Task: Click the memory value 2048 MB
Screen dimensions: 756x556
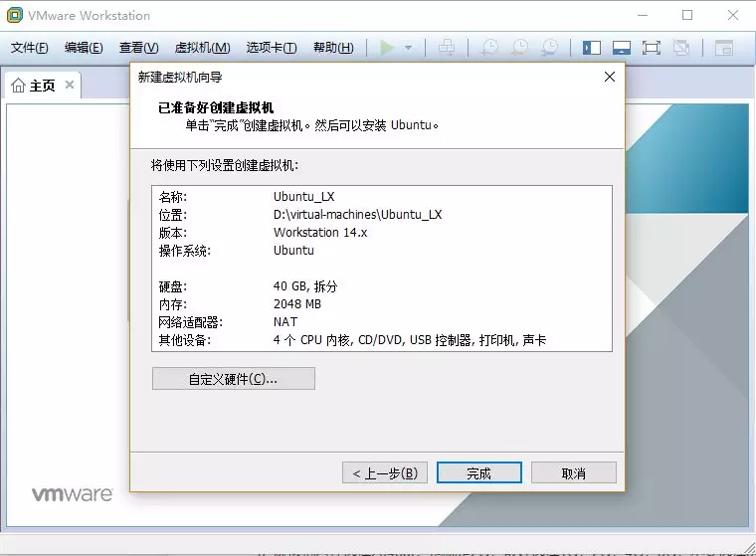Action: pyautogui.click(x=297, y=304)
